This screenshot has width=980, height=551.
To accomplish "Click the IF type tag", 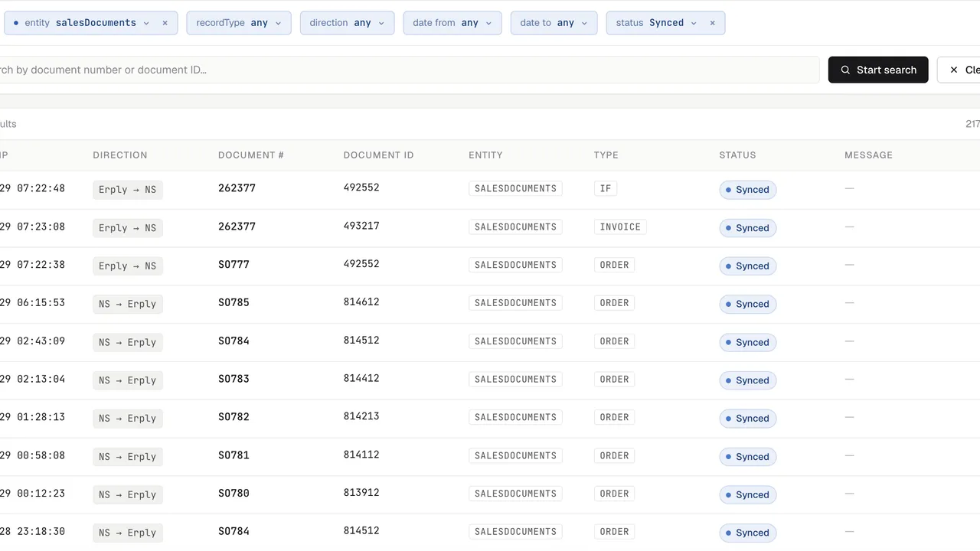I will pos(606,189).
